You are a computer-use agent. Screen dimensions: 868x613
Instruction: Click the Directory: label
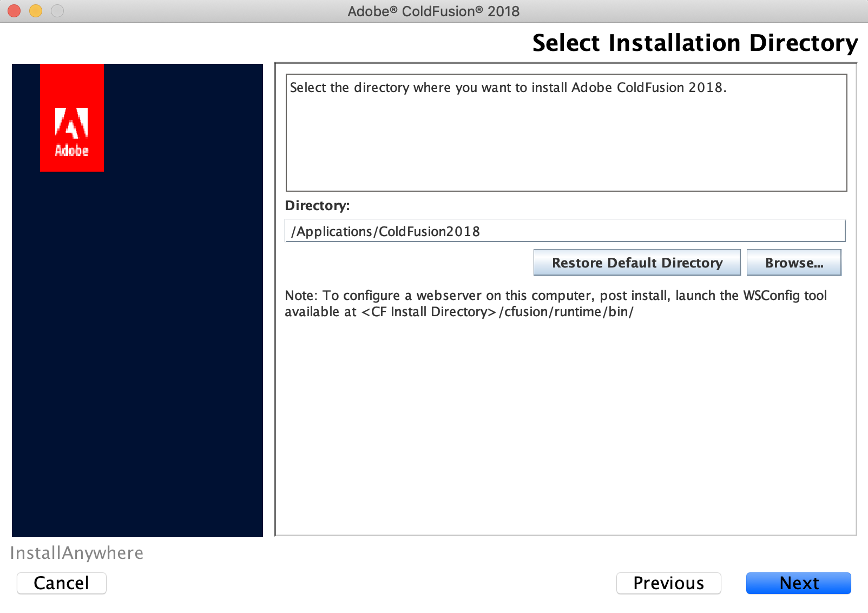pyautogui.click(x=317, y=206)
